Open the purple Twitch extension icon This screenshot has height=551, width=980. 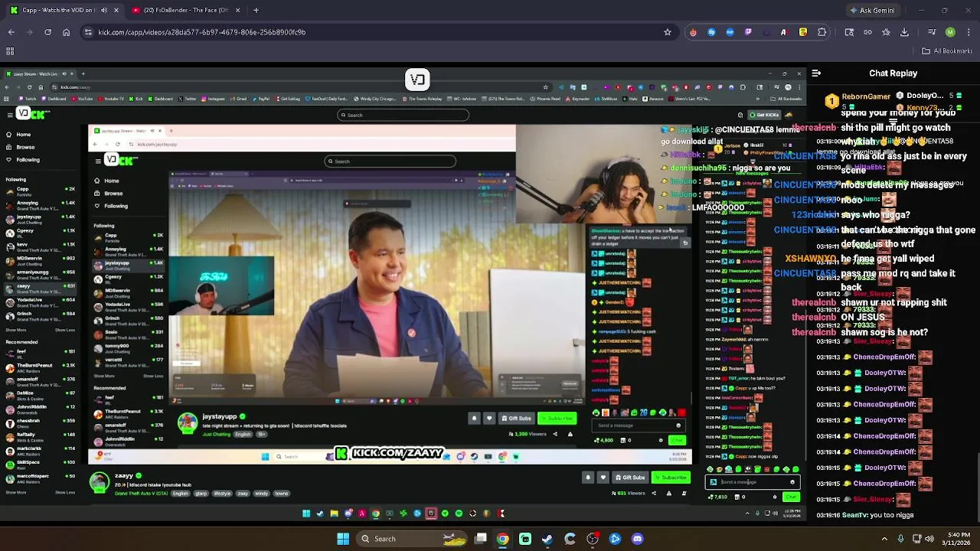748,32
